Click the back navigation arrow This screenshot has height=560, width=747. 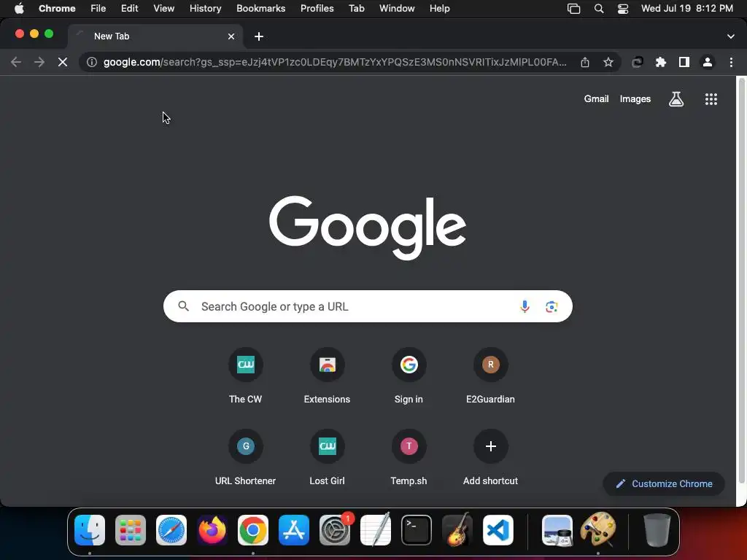pos(16,62)
